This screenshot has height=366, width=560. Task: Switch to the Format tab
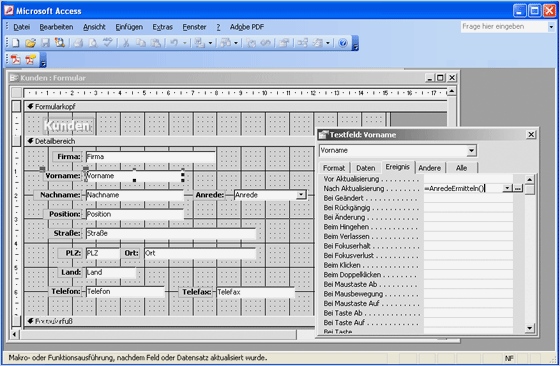(334, 168)
